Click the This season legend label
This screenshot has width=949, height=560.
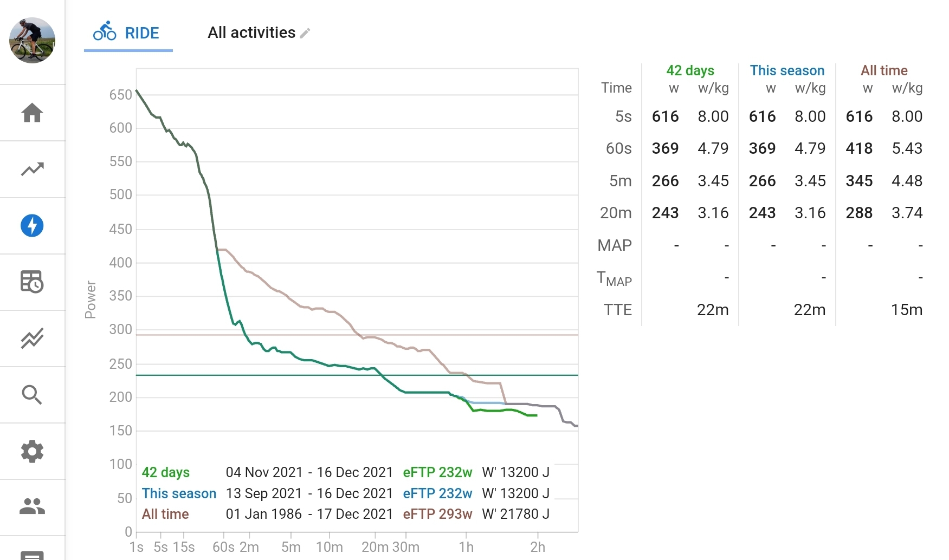(x=179, y=493)
